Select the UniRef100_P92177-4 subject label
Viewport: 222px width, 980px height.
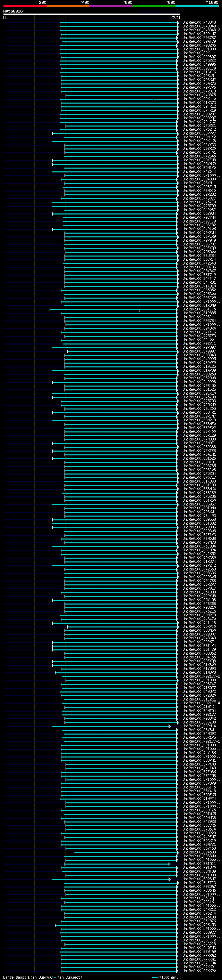coord(201,703)
